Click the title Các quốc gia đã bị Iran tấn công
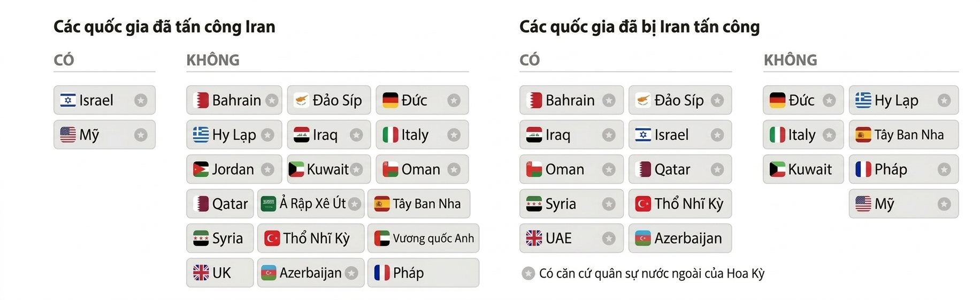This screenshot has width=980, height=300. 639,27
